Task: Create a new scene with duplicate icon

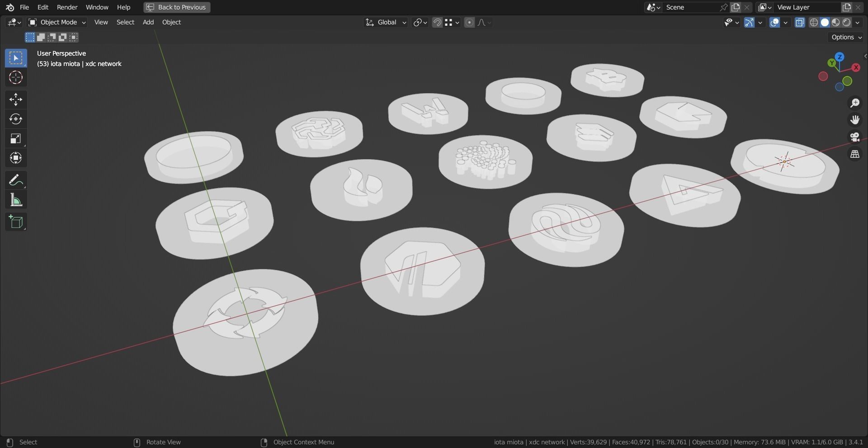Action: pyautogui.click(x=736, y=7)
